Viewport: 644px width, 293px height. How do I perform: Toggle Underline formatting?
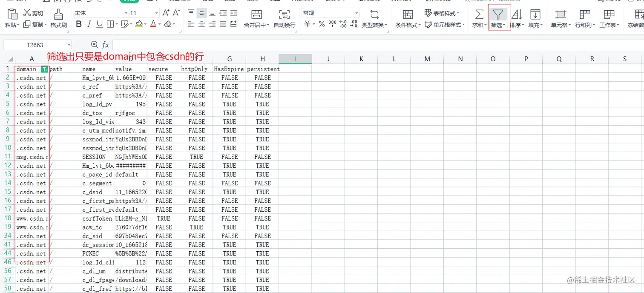(99, 24)
